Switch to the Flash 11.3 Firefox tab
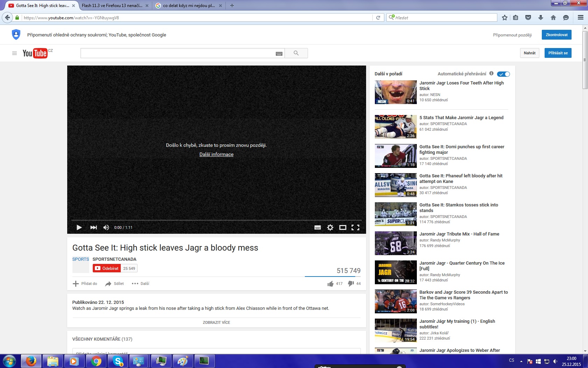Viewport: 588px width, 368px height. 112,6
